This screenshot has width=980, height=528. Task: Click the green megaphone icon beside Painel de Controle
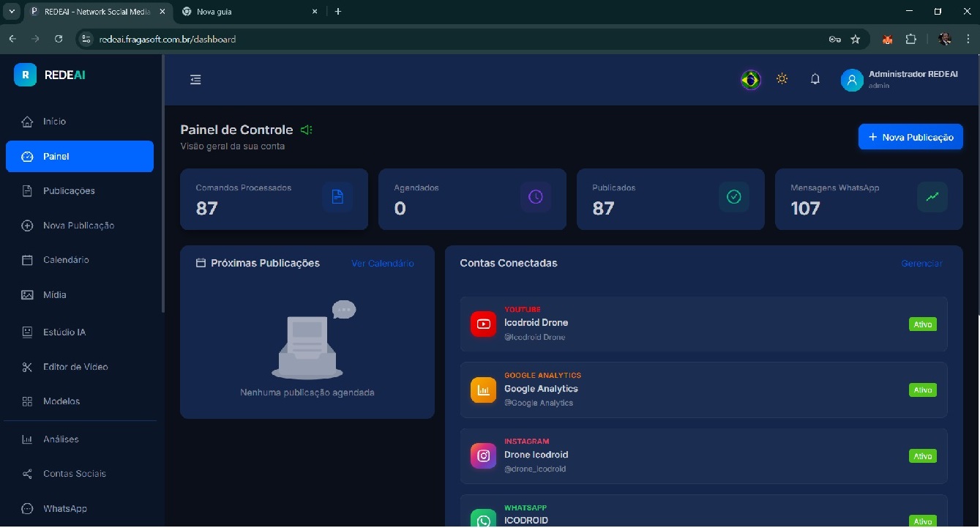point(307,130)
